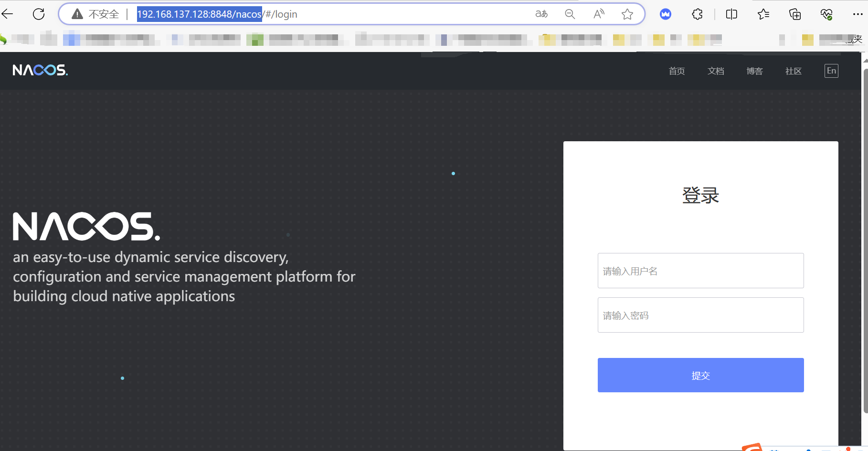Open the collections icon
This screenshot has width=868, height=451.
(x=795, y=14)
